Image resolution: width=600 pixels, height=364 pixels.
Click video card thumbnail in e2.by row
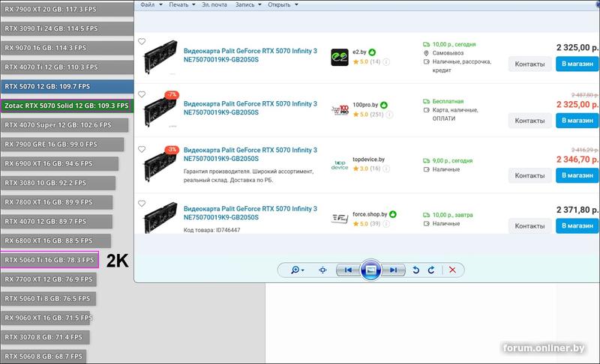click(x=160, y=57)
